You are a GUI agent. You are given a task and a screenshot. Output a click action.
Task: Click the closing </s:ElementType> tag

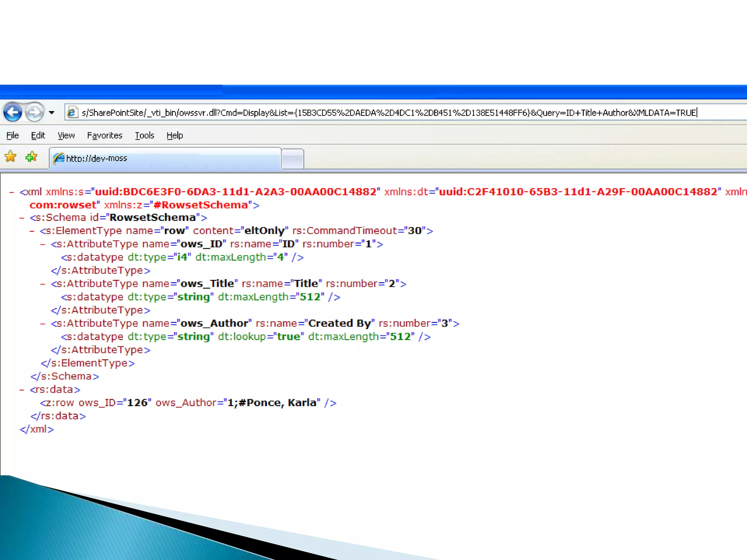[88, 363]
